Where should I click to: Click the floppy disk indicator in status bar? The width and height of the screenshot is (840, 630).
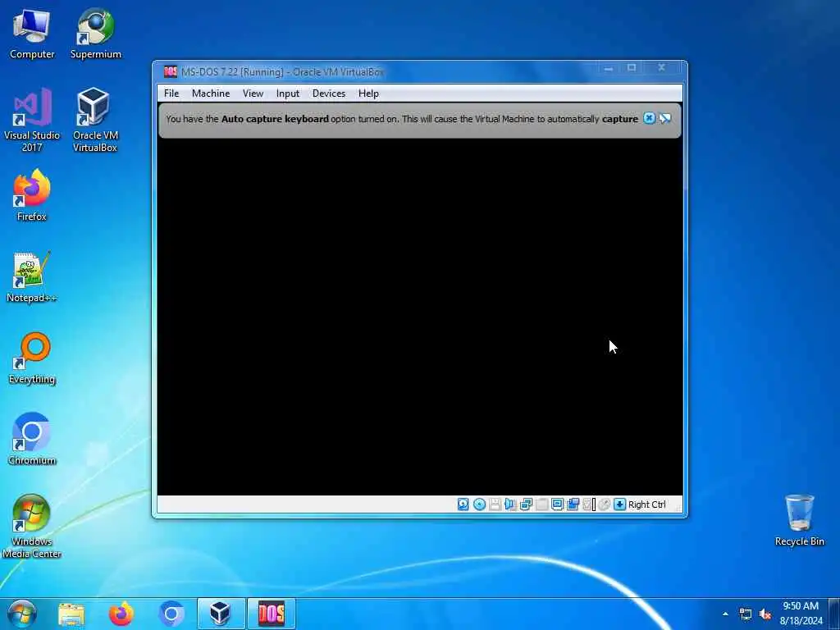(495, 504)
